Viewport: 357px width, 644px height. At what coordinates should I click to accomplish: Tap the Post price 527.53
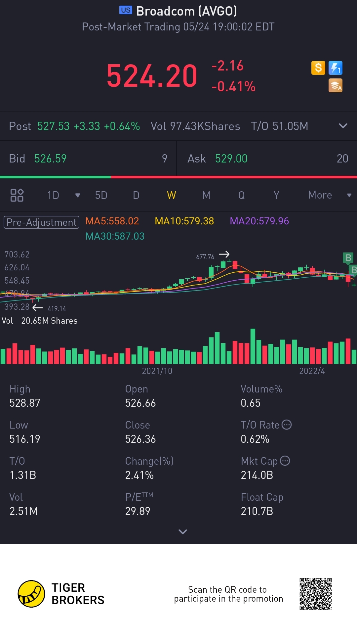54,126
